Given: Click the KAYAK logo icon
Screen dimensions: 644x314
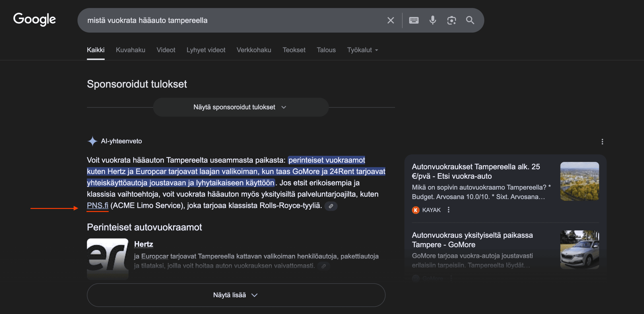Looking at the screenshot, I should pyautogui.click(x=416, y=210).
